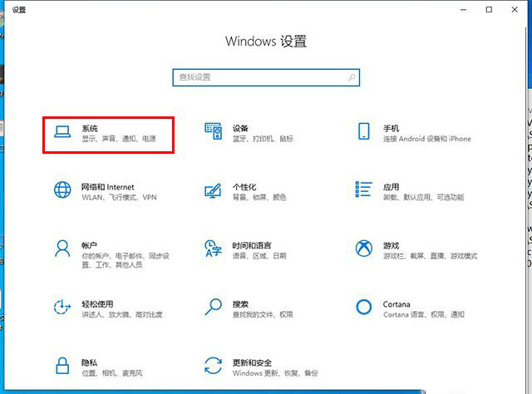Open the 系统 laptop icon

[62, 132]
